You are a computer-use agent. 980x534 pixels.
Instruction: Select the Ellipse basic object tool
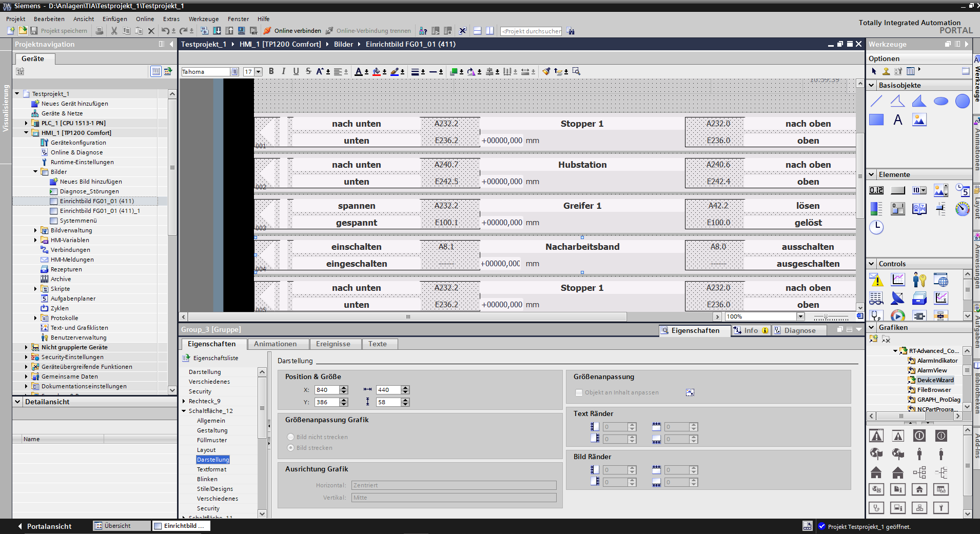tap(941, 101)
